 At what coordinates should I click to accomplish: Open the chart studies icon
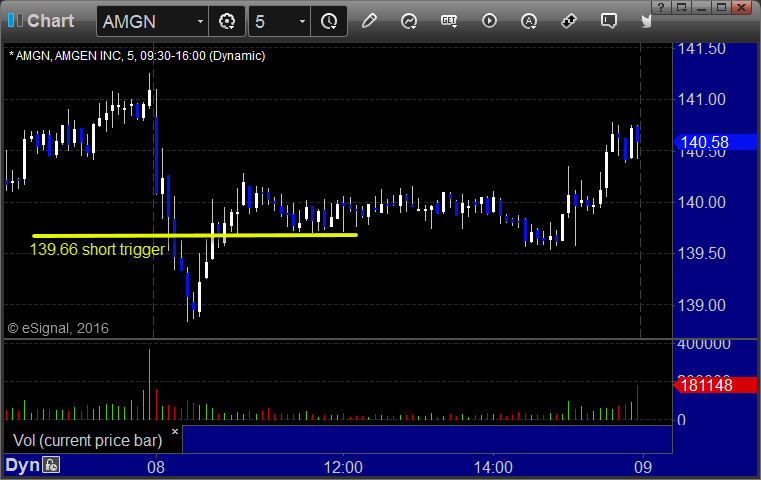pyautogui.click(x=409, y=21)
